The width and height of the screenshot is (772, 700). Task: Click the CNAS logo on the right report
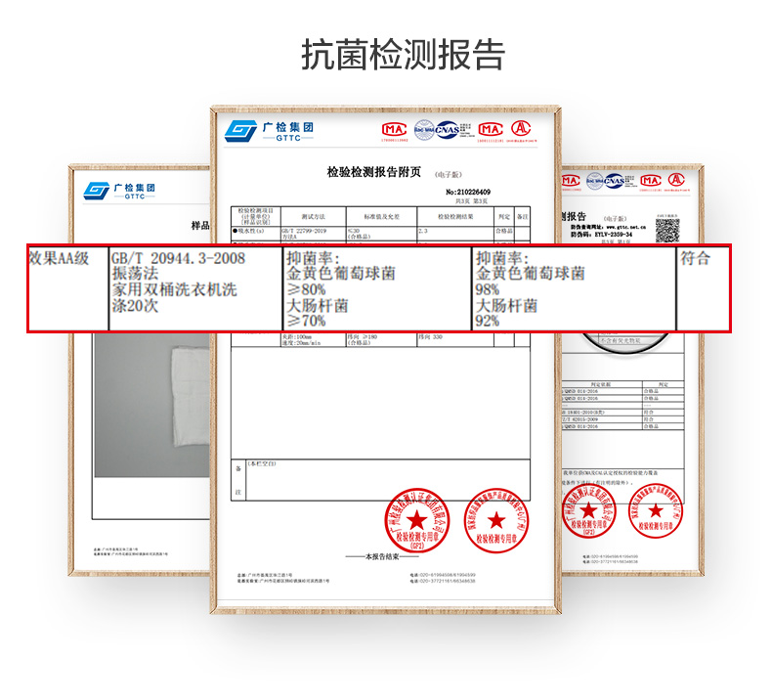(614, 181)
